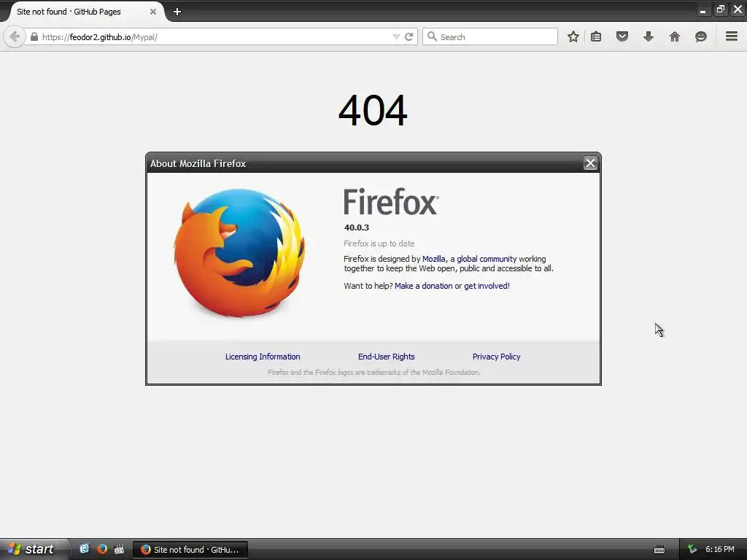
Task: Open a new tab with plus button
Action: (177, 12)
